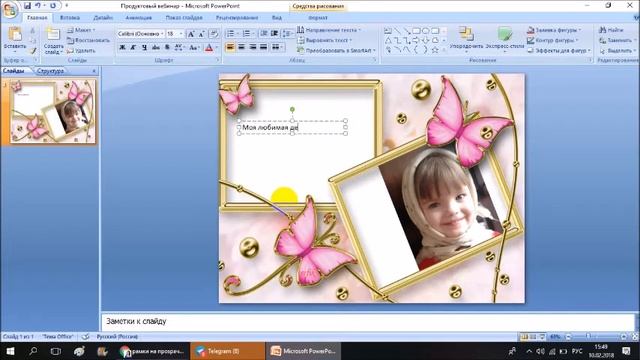Screen dimensions: 640x360
Task: Open Контур фигуры shape outline menu
Action: coord(553,40)
